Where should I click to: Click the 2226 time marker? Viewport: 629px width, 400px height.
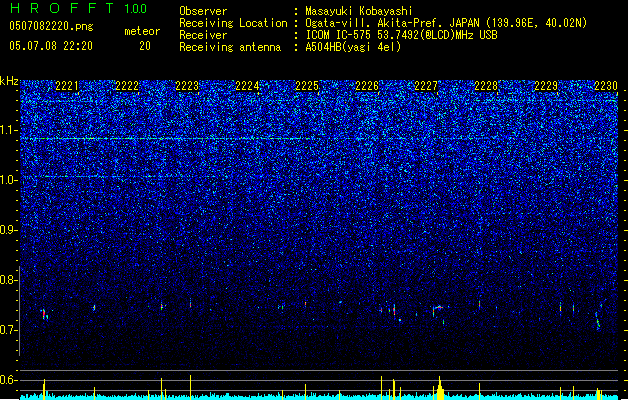pos(367,86)
